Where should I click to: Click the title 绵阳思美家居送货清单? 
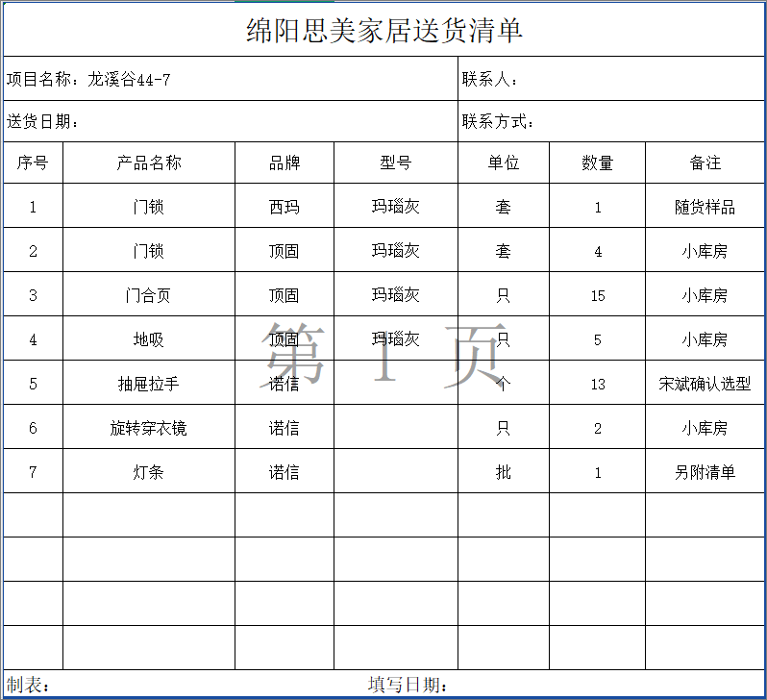point(384,31)
